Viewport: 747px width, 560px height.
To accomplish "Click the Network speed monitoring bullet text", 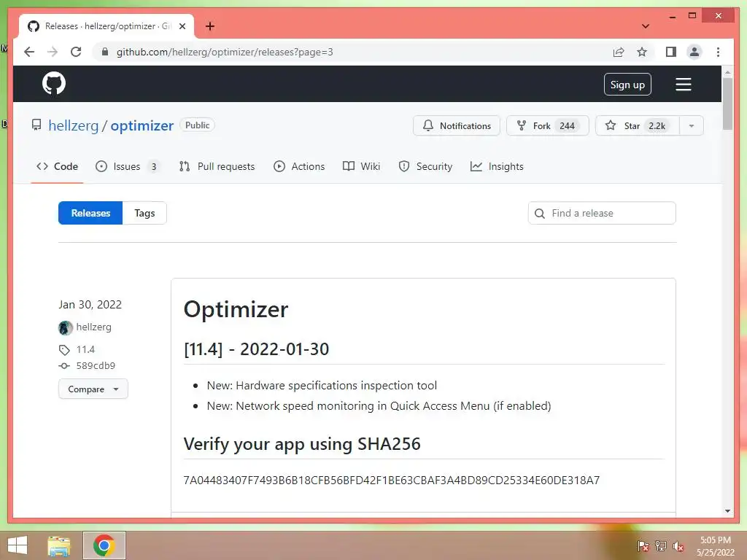I will pos(379,405).
